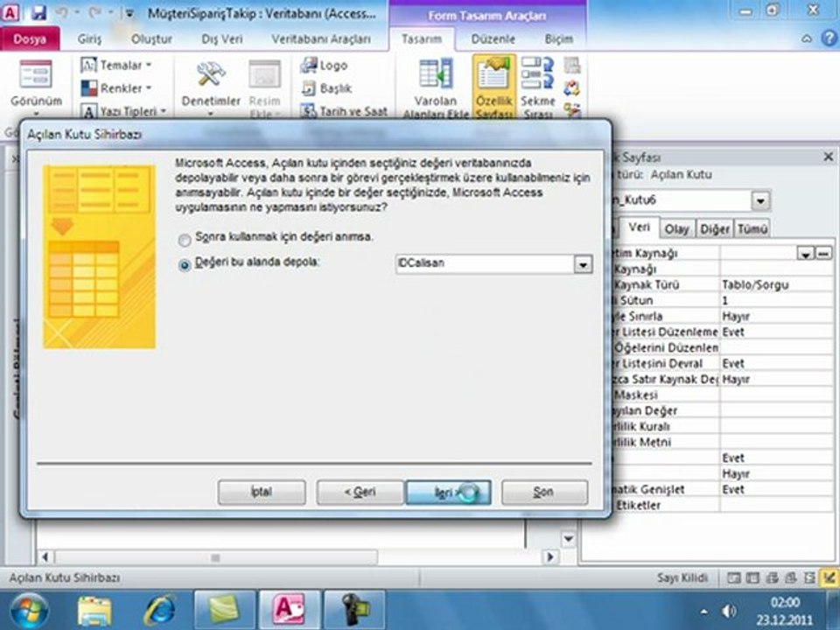Close the property sheet pane
This screenshot has height=630, width=840.
829,157
